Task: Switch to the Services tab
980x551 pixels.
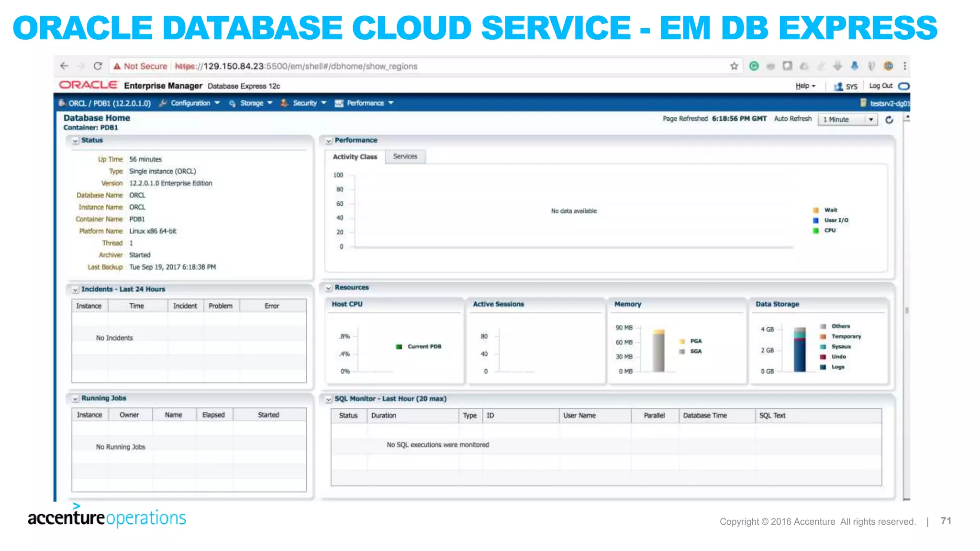Action: pyautogui.click(x=405, y=156)
